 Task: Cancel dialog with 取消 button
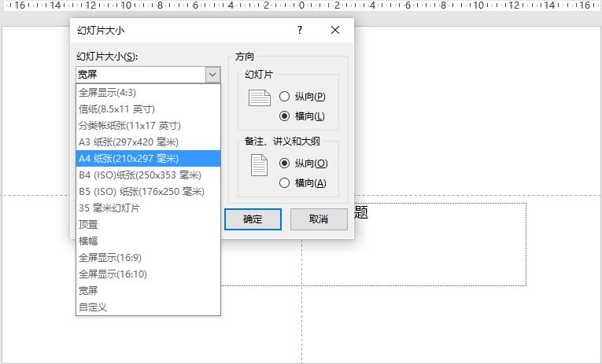coord(319,219)
